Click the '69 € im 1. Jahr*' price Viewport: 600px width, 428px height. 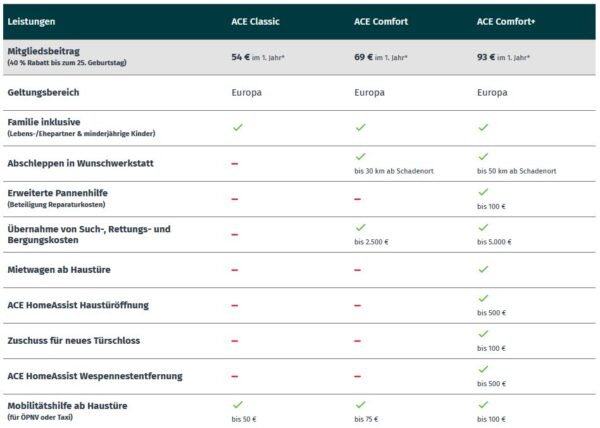tap(381, 57)
